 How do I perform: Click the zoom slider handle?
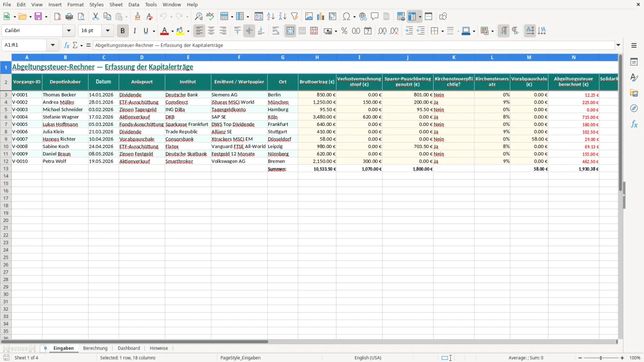(601, 358)
